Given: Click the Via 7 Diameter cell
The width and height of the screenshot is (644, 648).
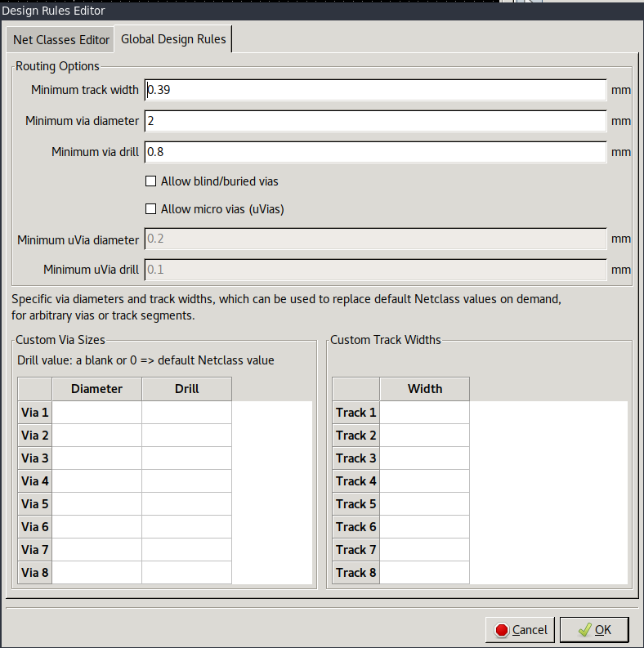Looking at the screenshot, I should pyautogui.click(x=96, y=550).
